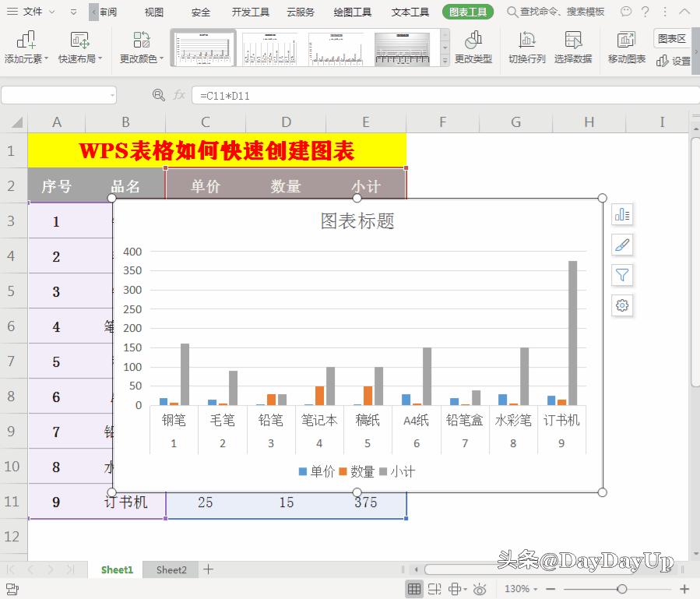The height and width of the screenshot is (599, 700).
Task: Click the 移动图表 (Move Chart) icon
Action: pyautogui.click(x=625, y=47)
